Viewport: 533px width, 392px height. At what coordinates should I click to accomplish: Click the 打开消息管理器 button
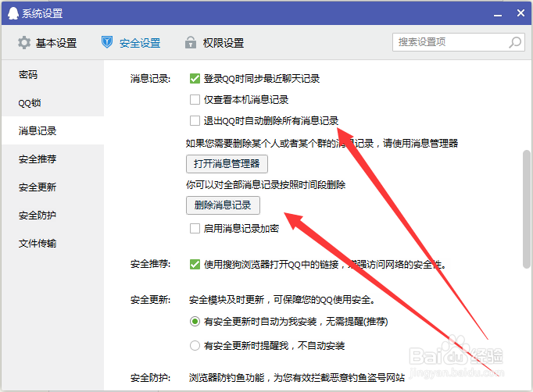(227, 164)
